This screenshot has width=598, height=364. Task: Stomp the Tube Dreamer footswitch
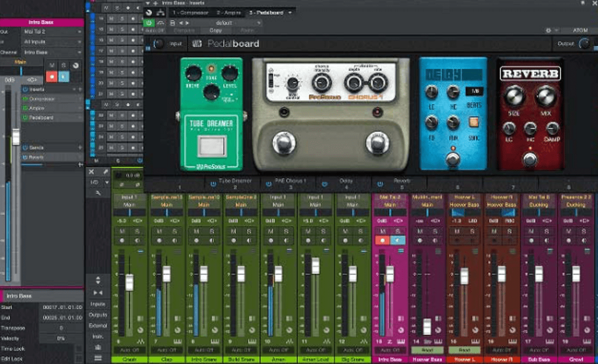(211, 146)
